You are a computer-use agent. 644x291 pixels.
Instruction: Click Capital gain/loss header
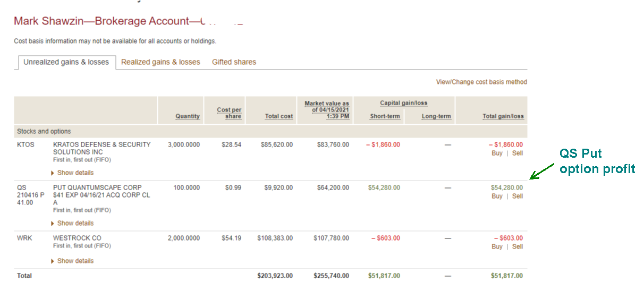click(x=404, y=103)
